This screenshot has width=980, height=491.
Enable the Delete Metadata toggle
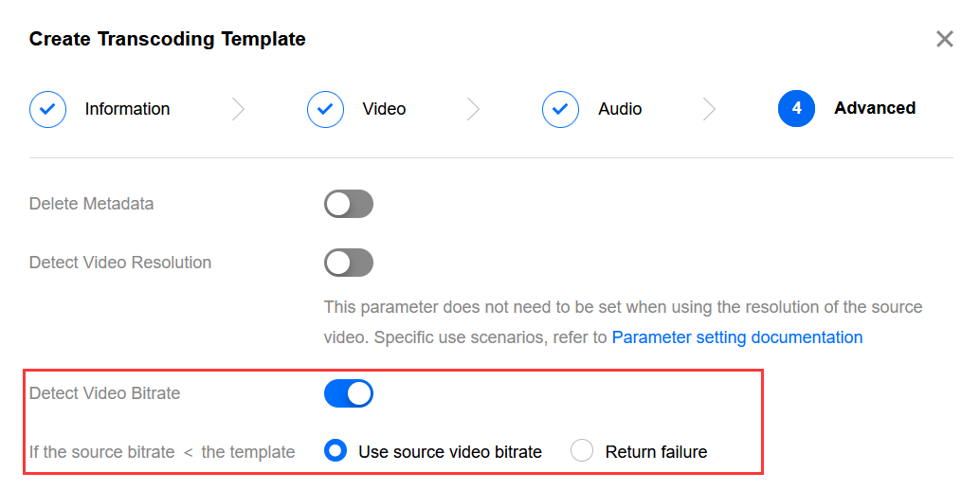pyautogui.click(x=349, y=204)
